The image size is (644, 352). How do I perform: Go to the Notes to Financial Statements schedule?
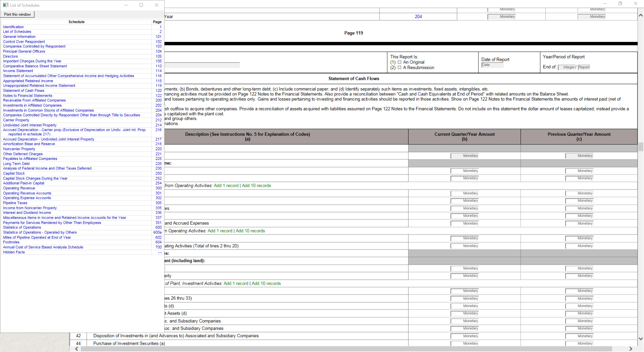[28, 95]
